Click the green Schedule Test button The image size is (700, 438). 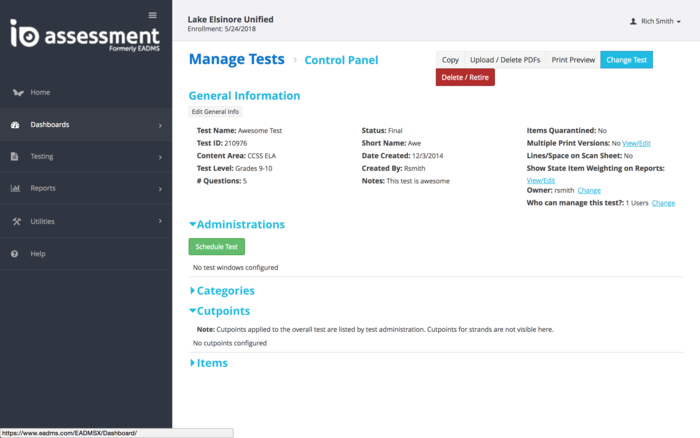pyautogui.click(x=216, y=246)
